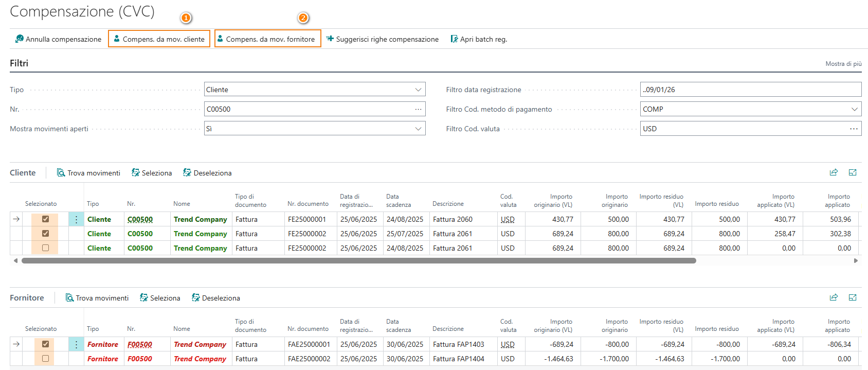The height and width of the screenshot is (370, 868).
Task: Click the Annulla compensazione icon
Action: pos(20,39)
